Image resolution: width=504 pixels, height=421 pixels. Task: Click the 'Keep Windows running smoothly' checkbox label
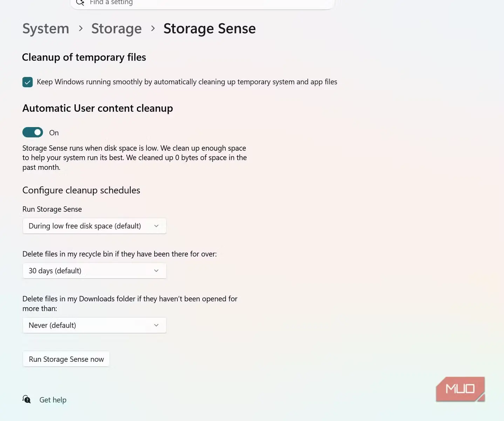pos(187,82)
